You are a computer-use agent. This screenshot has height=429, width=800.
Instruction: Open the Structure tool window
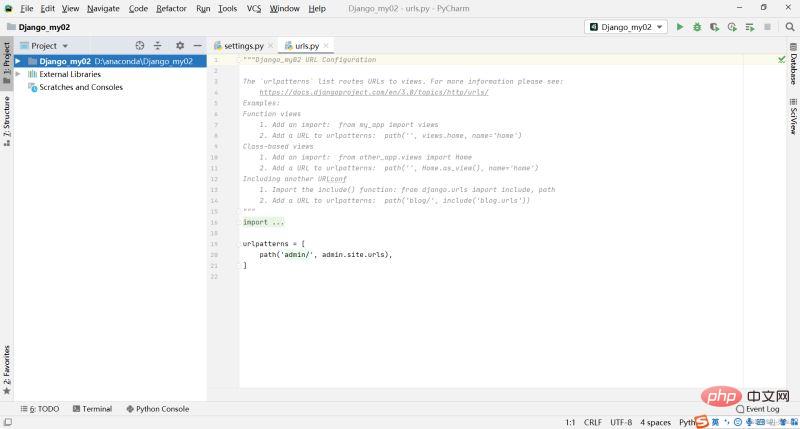(x=7, y=121)
